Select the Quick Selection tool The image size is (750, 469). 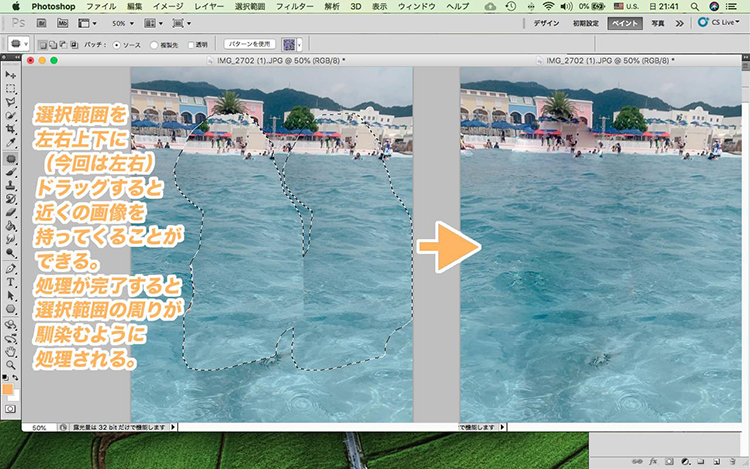click(x=11, y=116)
